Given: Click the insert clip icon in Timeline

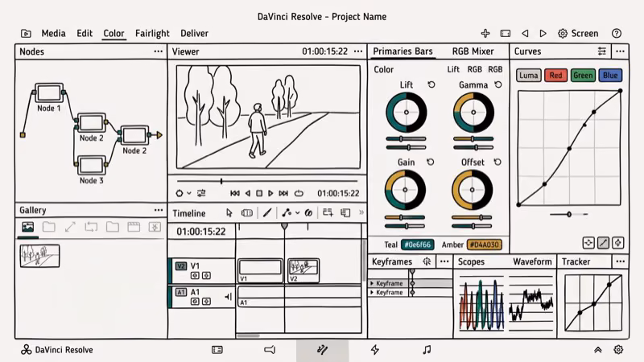Looking at the screenshot, I should (328, 212).
